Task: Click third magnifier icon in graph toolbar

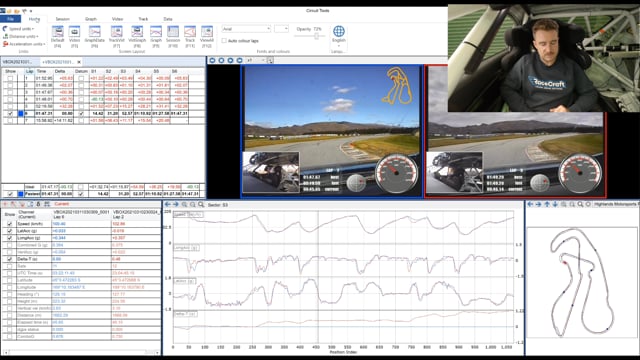Action: 201,204
